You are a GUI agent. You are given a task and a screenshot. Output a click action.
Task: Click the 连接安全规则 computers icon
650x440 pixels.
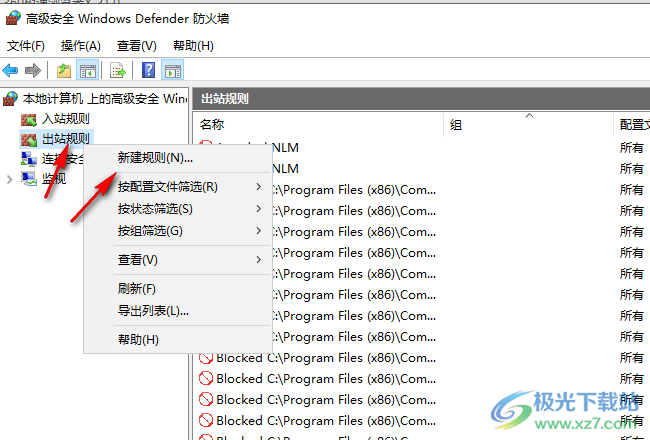pos(29,159)
